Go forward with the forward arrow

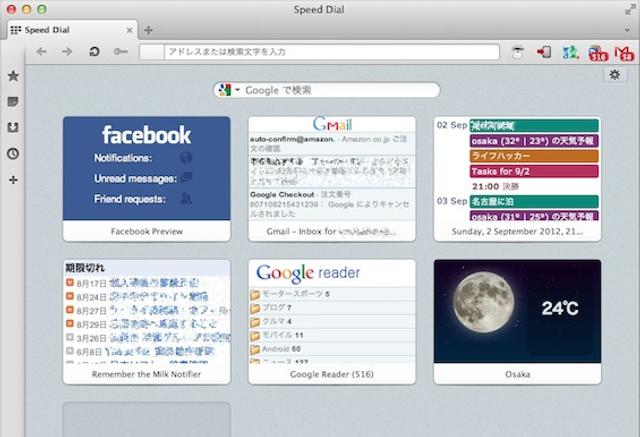(x=67, y=52)
